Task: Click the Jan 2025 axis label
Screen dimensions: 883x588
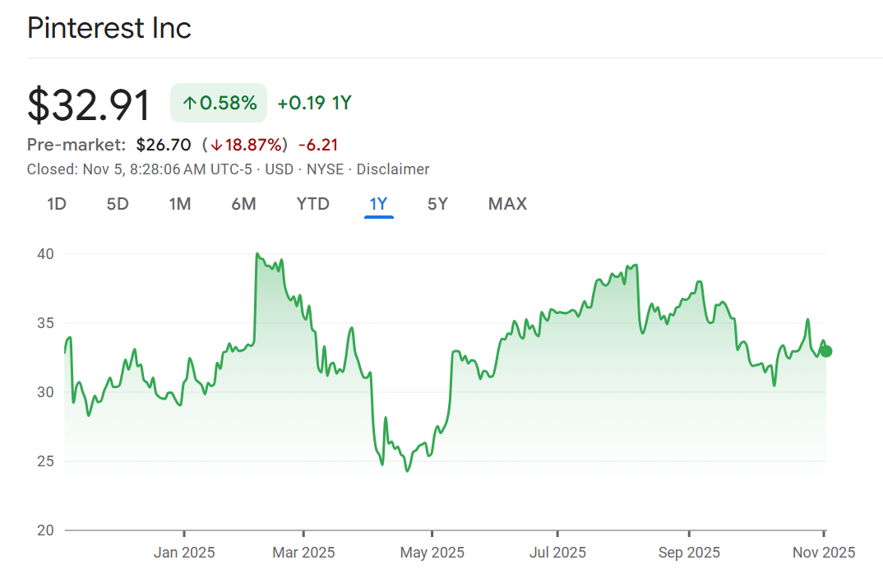Action: click(184, 552)
